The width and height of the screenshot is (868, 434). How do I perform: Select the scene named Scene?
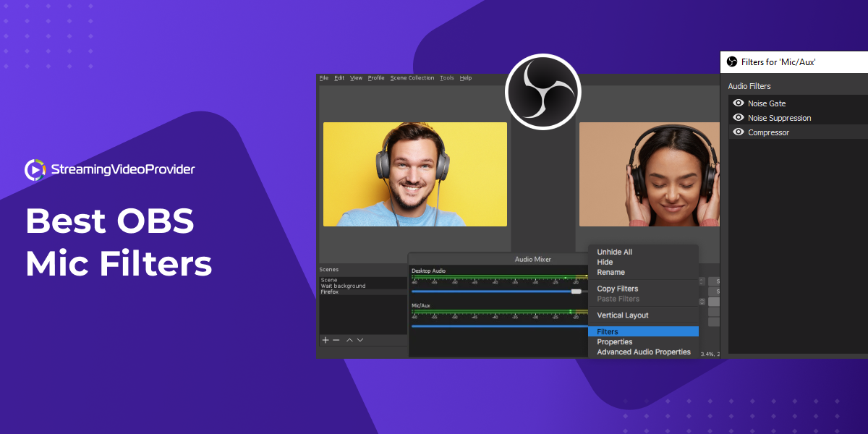(x=363, y=280)
